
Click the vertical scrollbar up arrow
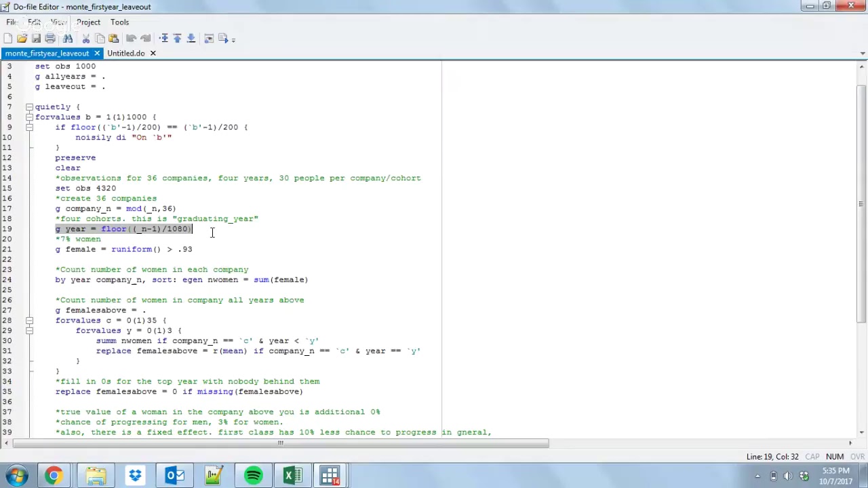point(861,66)
